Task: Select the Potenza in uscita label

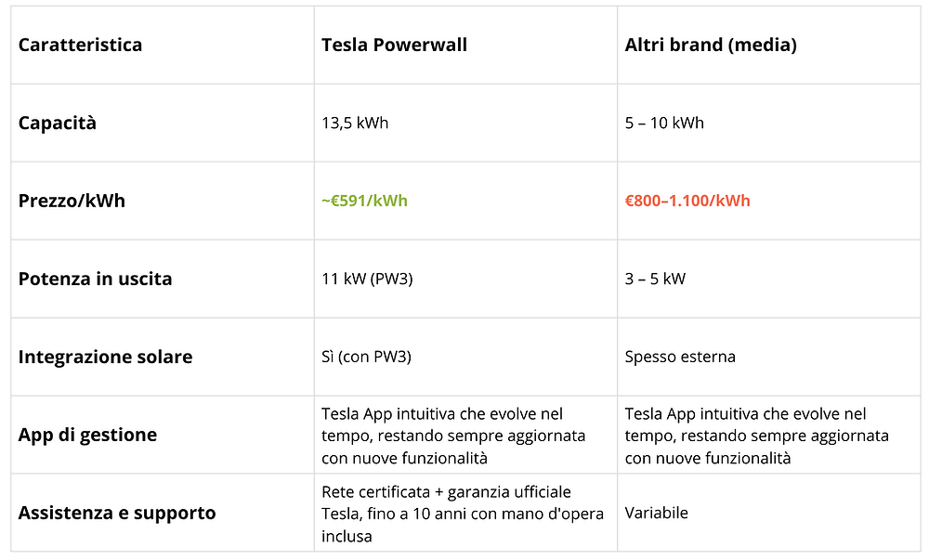Action: click(x=95, y=279)
